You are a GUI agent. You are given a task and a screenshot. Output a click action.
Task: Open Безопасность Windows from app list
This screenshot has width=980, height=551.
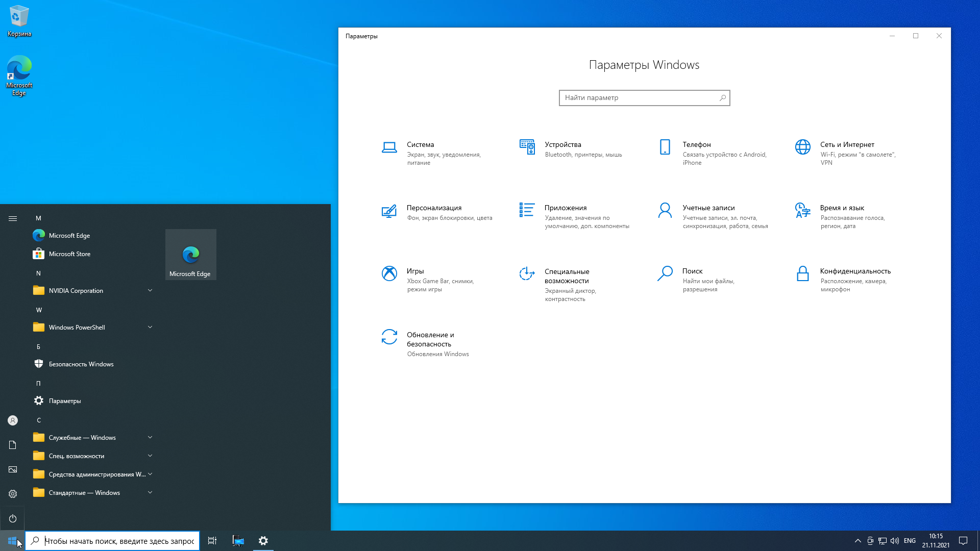tap(81, 364)
